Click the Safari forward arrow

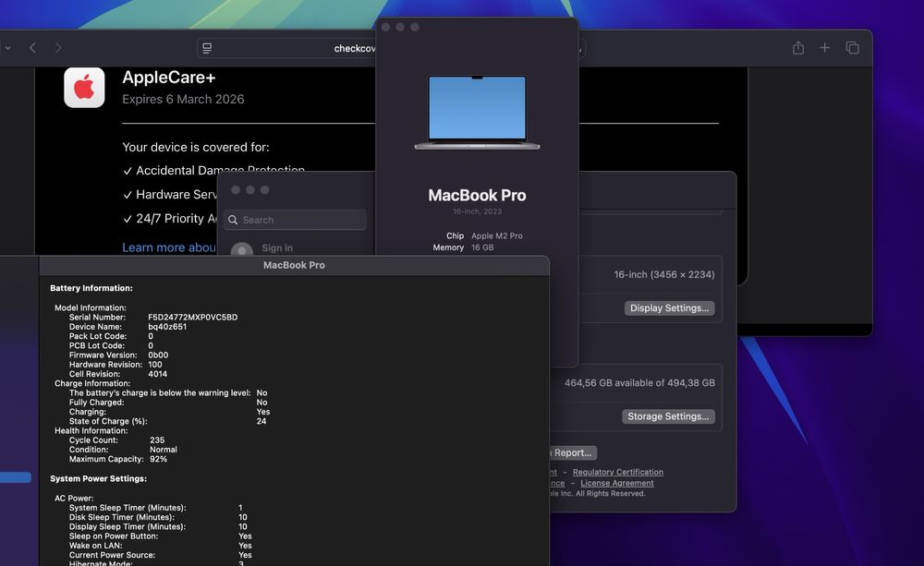click(58, 48)
